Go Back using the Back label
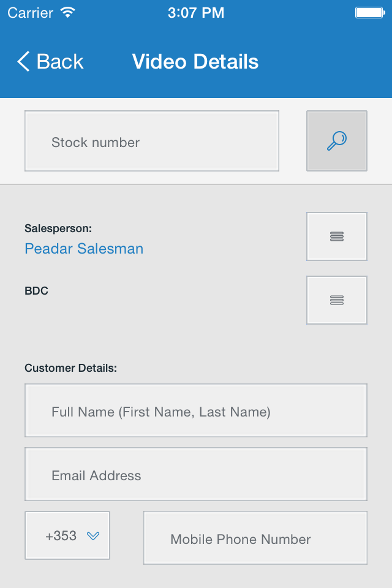The width and height of the screenshot is (392, 588). tap(59, 61)
